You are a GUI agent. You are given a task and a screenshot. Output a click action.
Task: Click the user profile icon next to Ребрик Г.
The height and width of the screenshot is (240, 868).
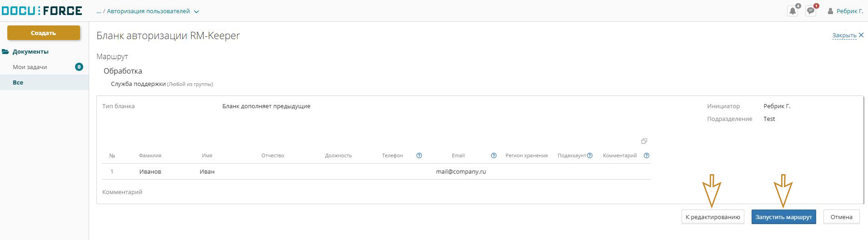click(831, 11)
